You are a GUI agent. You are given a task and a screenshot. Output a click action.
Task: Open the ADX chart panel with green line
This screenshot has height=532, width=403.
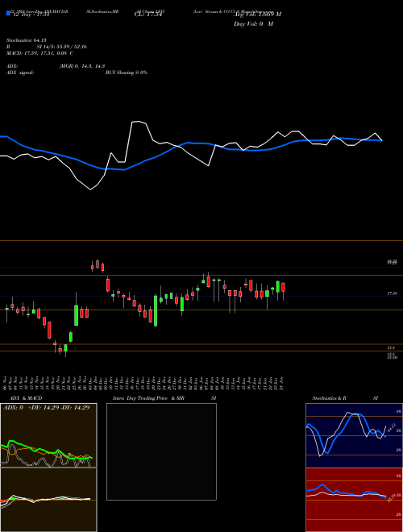point(48,435)
